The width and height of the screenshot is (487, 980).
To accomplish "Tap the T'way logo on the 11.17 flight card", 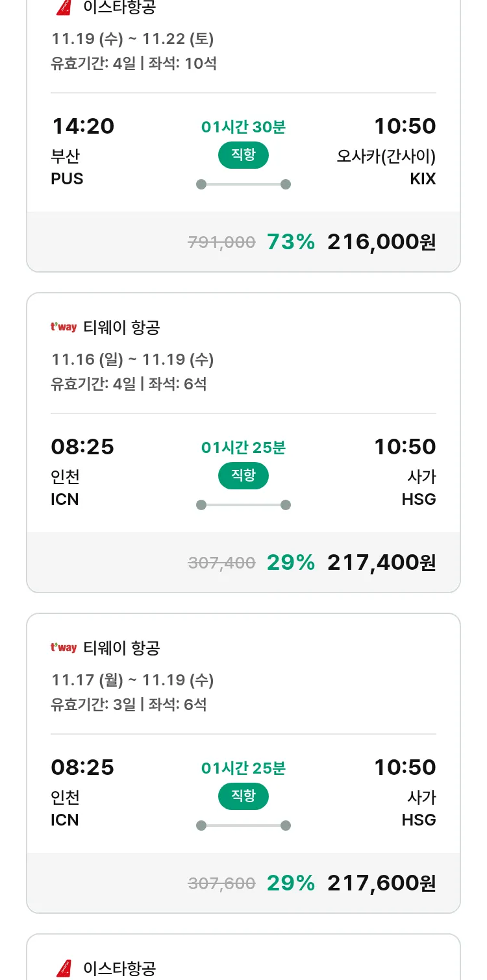I will point(64,648).
